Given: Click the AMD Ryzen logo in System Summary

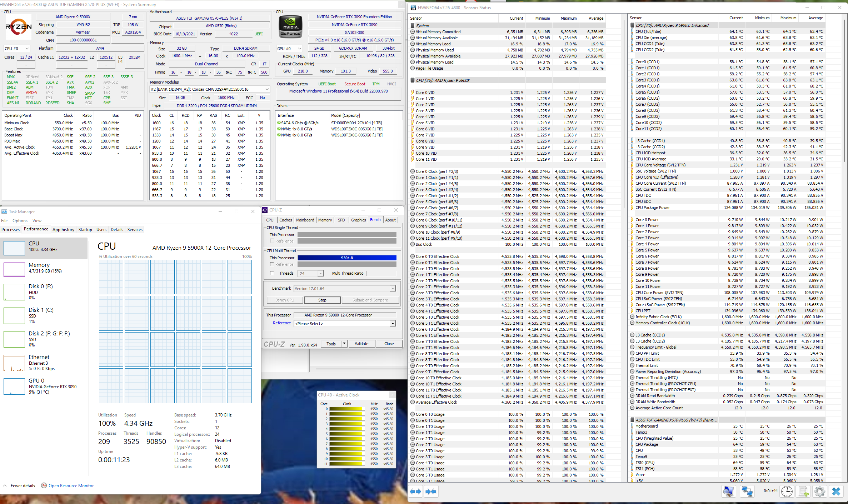Looking at the screenshot, I should tap(19, 27).
